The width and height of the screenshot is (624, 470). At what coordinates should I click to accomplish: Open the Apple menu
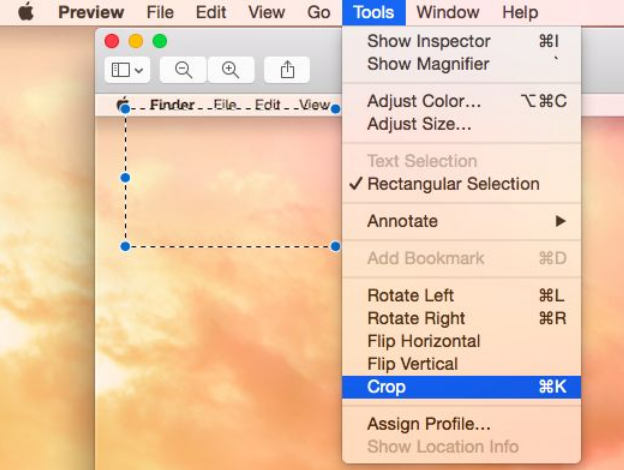(x=26, y=12)
